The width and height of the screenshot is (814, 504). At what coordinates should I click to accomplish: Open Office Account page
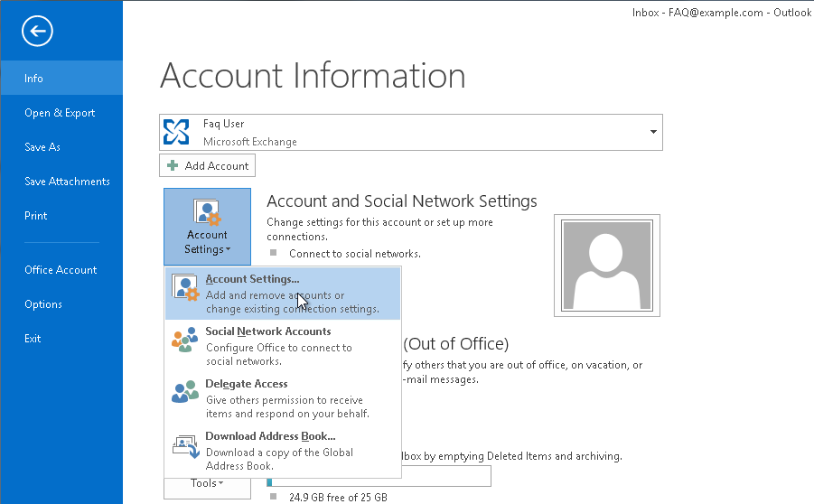pos(61,270)
